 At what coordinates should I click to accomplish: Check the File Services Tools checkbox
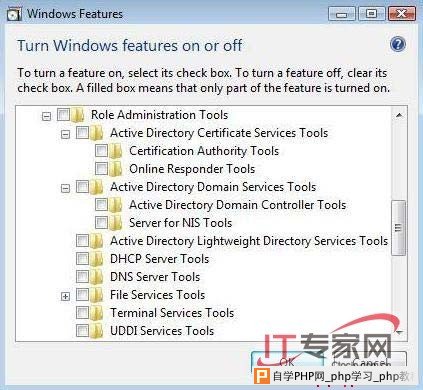82,295
